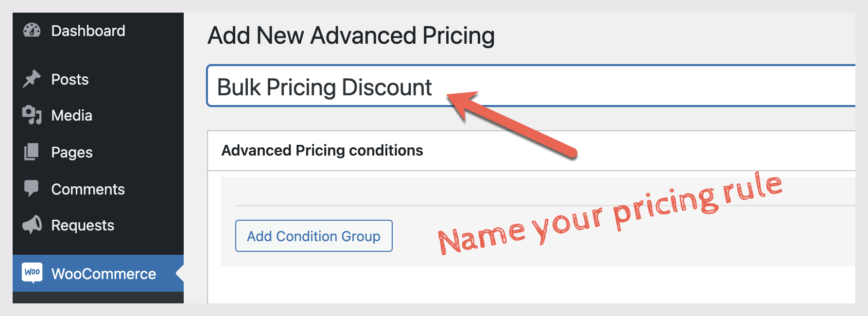Click the Comments speech bubble icon

[x=32, y=189]
